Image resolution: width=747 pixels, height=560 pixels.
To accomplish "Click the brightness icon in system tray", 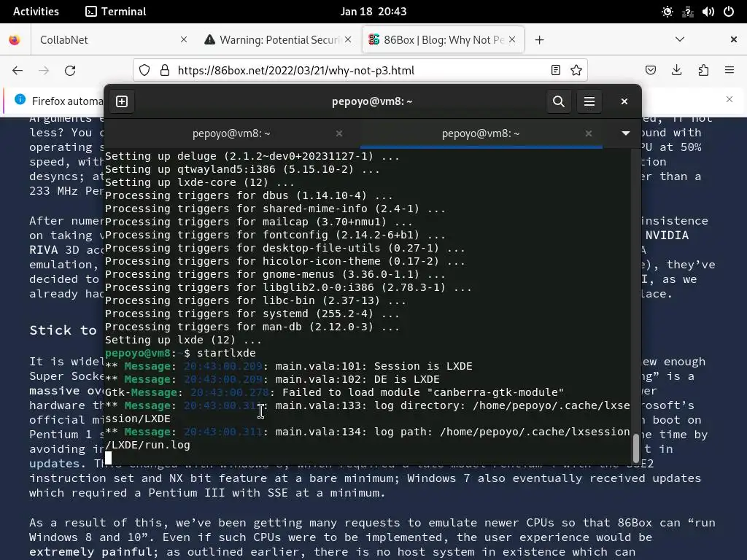I will 667,12.
